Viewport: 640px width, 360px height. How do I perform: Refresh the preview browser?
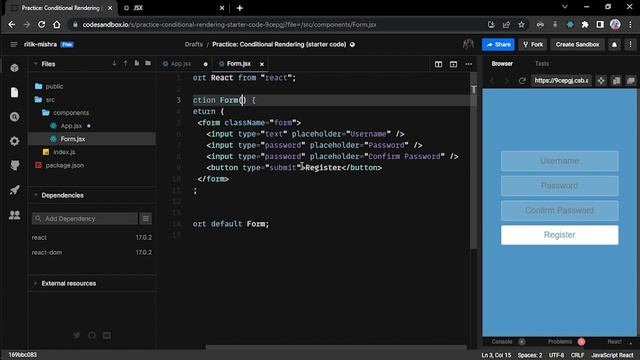click(x=522, y=81)
